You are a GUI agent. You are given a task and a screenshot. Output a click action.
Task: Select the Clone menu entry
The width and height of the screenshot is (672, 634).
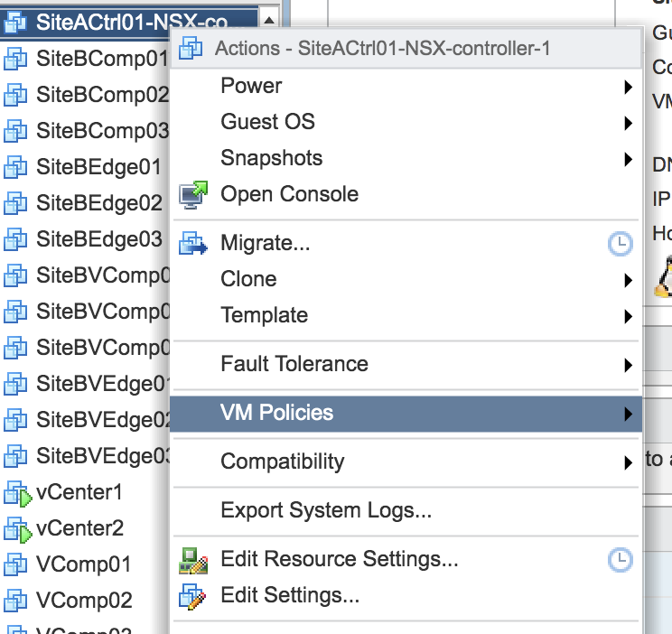tap(406, 279)
